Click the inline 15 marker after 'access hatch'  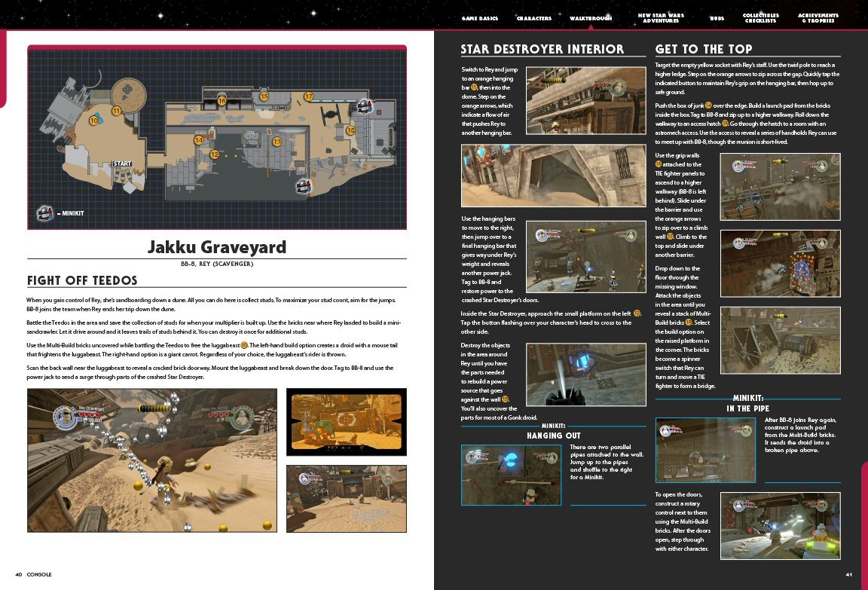[x=725, y=124]
